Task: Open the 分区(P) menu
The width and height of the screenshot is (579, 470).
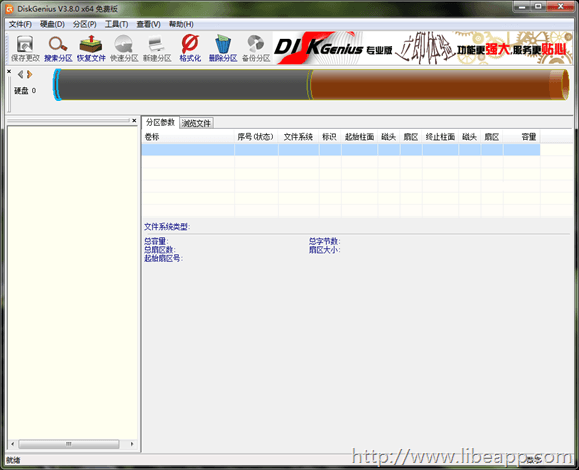Action: tap(85, 24)
